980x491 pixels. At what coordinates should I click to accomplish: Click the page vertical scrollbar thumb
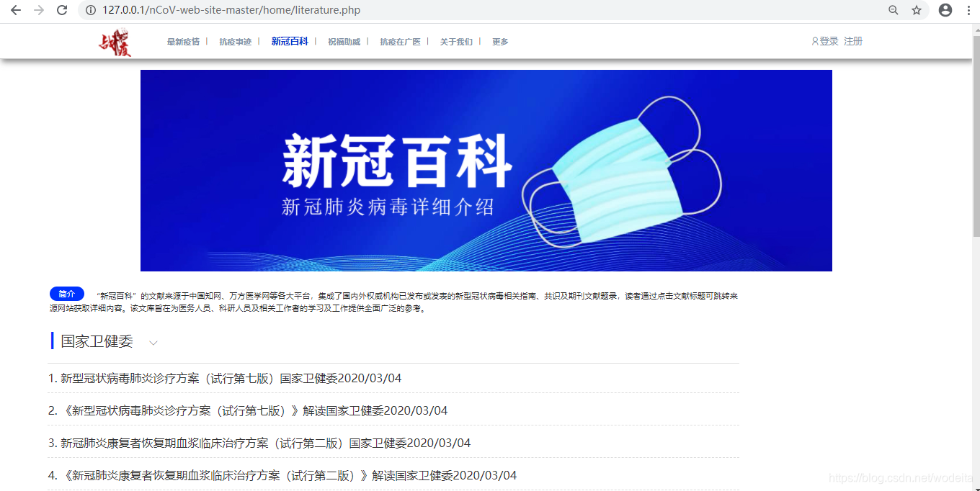[976, 135]
